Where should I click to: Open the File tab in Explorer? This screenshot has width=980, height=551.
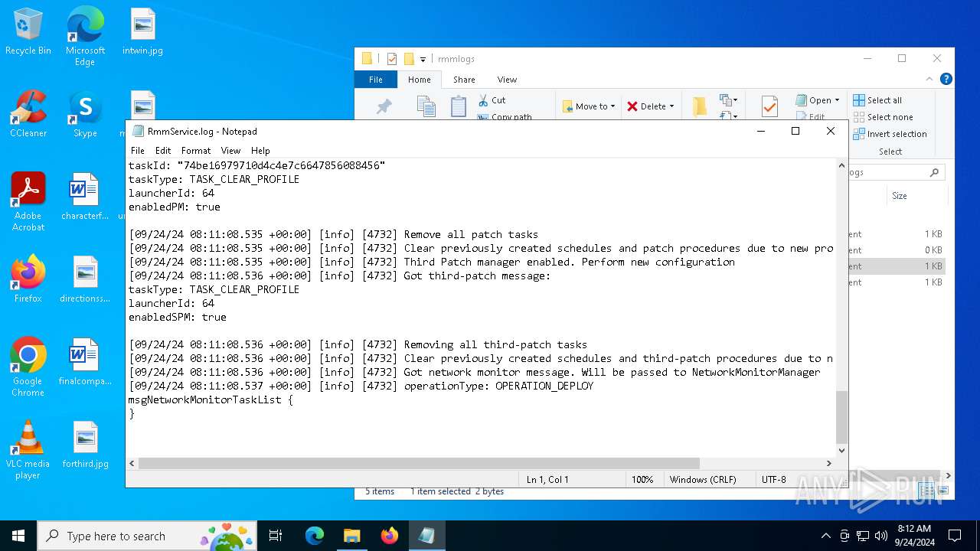click(376, 80)
